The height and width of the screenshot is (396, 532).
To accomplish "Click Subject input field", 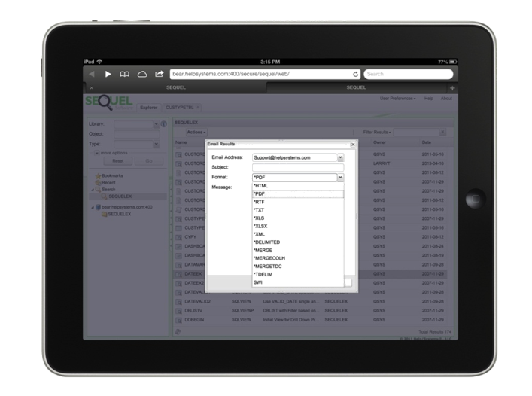I will pos(298,167).
